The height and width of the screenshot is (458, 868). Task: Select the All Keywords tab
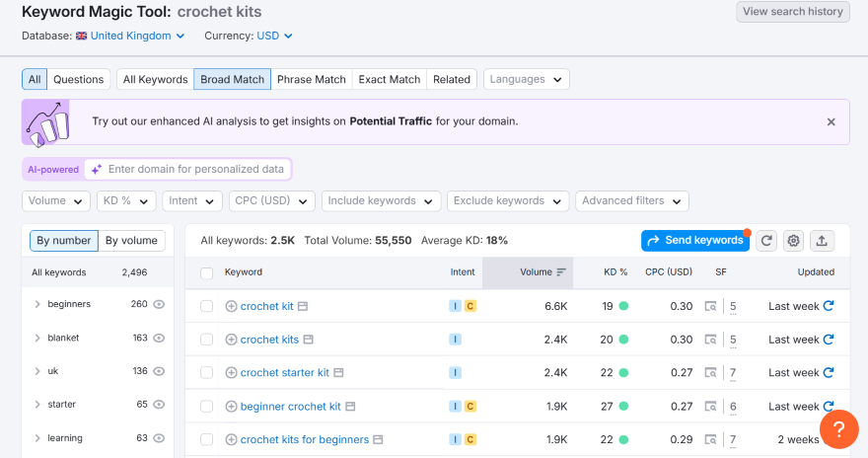[156, 79]
